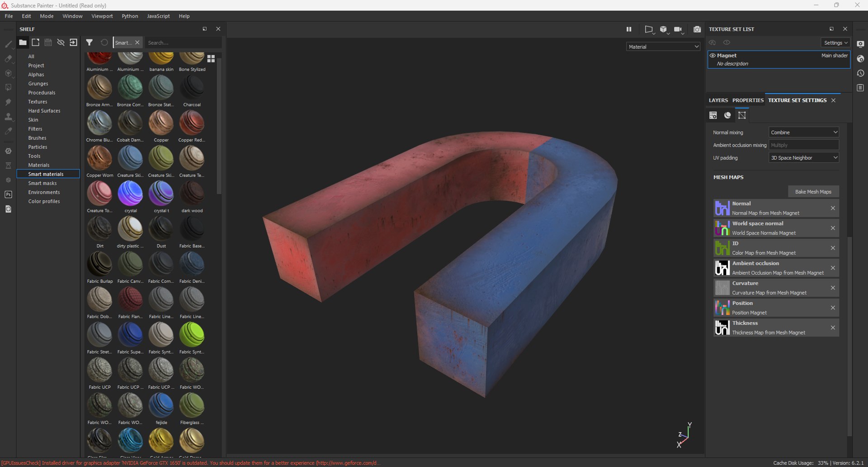Viewport: 868px width, 467px height.
Task: Open the Material channel dropdown
Action: 663,47
